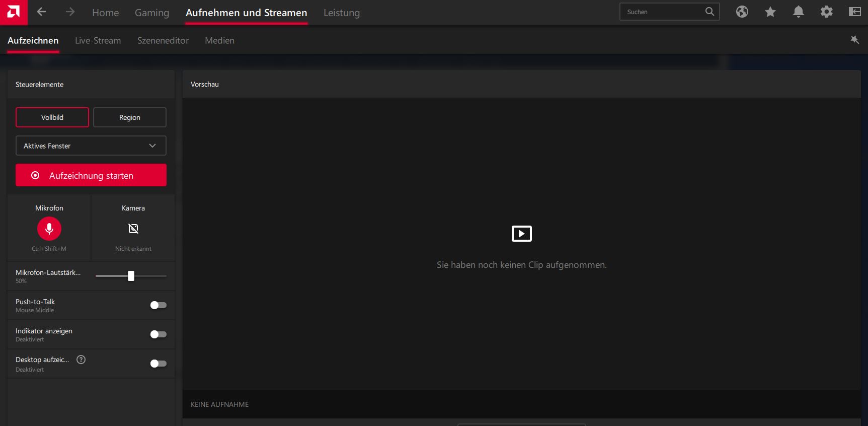Screen dimensions: 868x426
Task: Click the Nicht erkannt camera label
Action: coord(133,249)
